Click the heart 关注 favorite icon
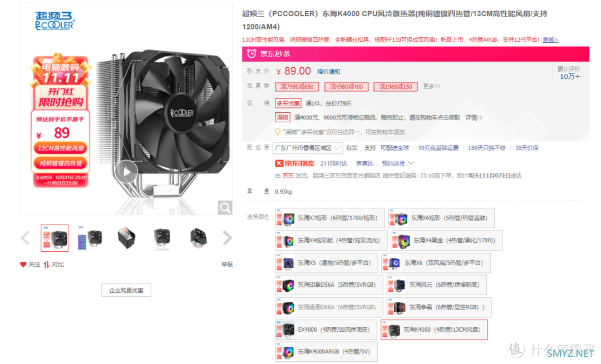Image resolution: width=601 pixels, height=364 pixels. 23,265
